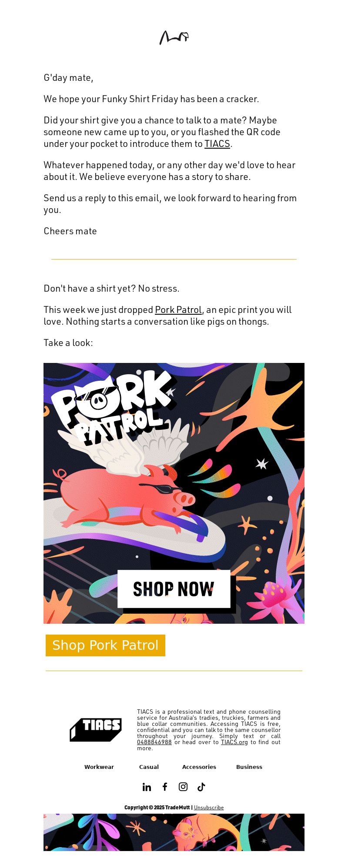The height and width of the screenshot is (868, 348).
Task: Click the TradeMutt dog logo at top
Action: [x=174, y=37]
